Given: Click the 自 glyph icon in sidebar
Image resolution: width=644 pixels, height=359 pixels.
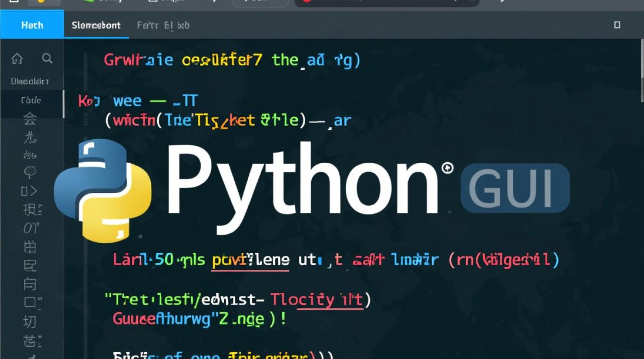Looking at the screenshot, I should [x=30, y=284].
